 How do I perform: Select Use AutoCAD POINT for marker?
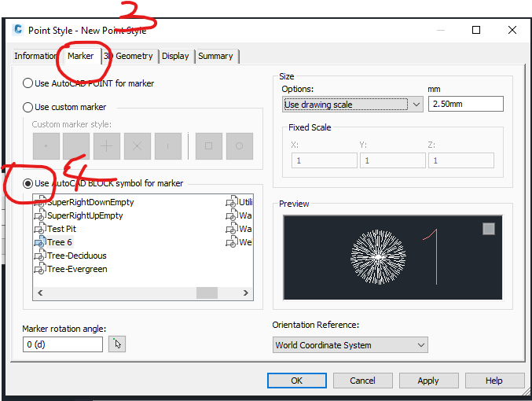tap(88, 83)
